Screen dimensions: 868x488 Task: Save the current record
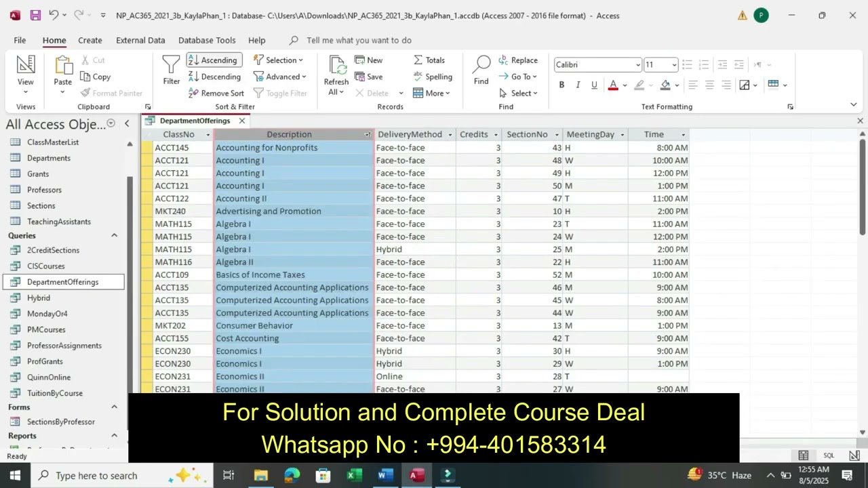click(368, 77)
